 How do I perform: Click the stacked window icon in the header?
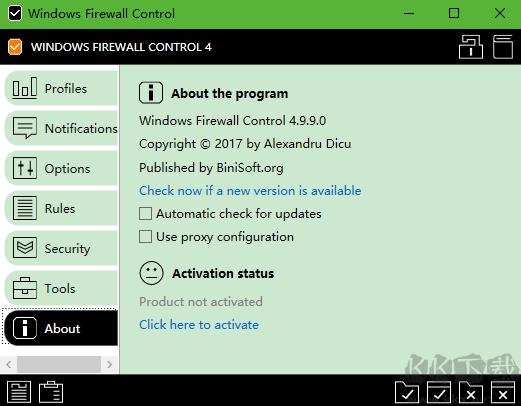pyautogui.click(x=503, y=47)
